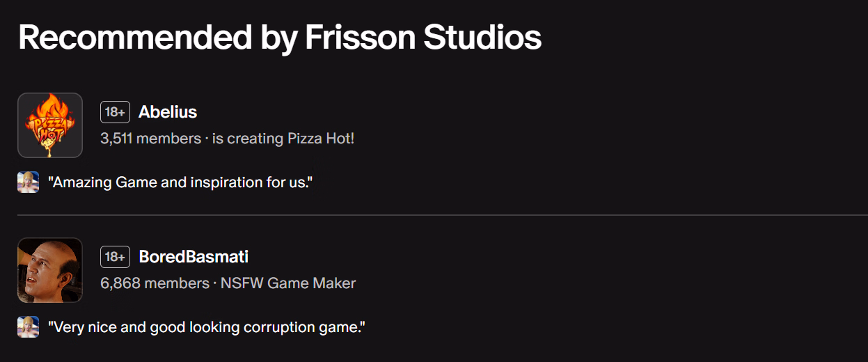Click the "6,868 members" count
The image size is (868, 362).
(155, 283)
